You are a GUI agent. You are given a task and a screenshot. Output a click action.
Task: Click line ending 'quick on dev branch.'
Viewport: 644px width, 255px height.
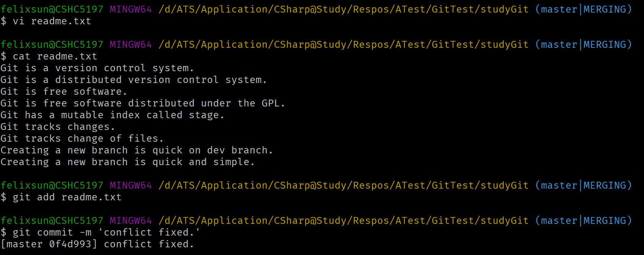click(137, 150)
